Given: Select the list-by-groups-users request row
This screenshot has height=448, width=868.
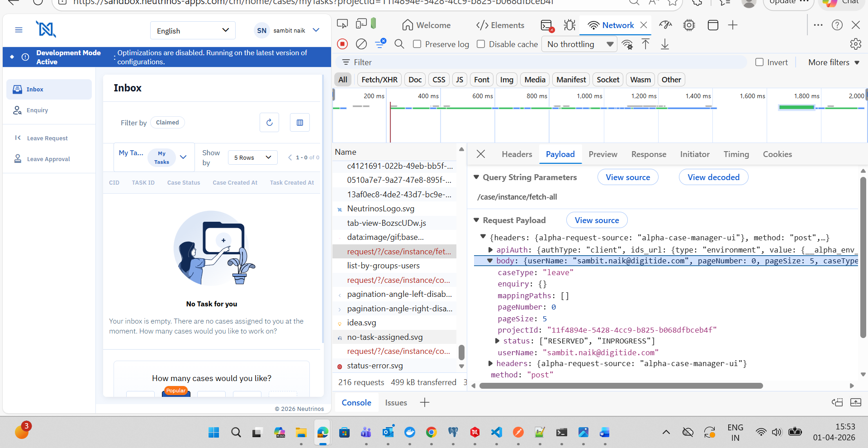Looking at the screenshot, I should [x=394, y=266].
